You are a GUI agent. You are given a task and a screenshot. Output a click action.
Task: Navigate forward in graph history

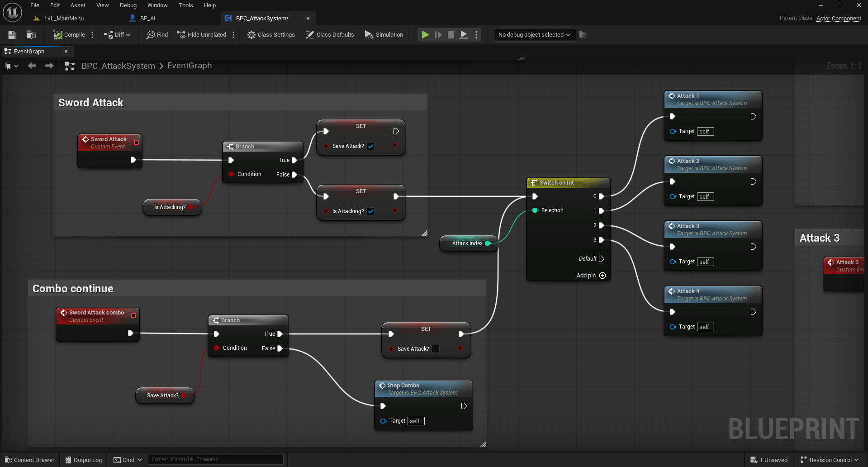tap(49, 66)
